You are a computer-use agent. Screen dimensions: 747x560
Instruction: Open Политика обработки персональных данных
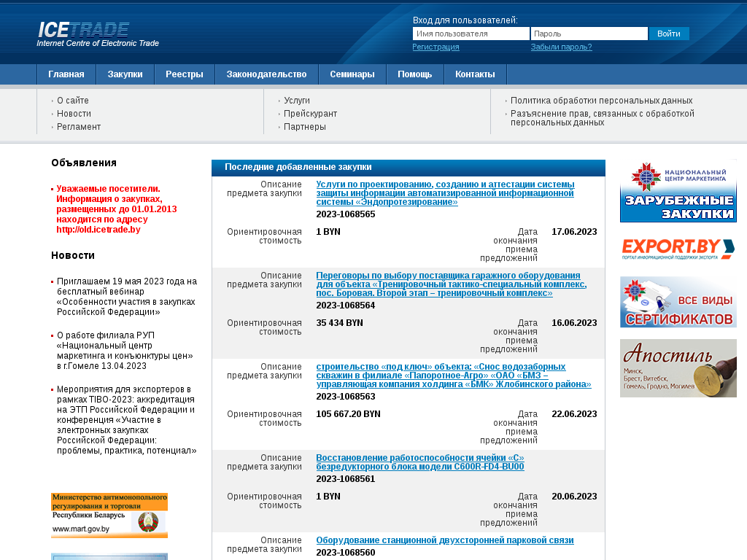click(601, 101)
